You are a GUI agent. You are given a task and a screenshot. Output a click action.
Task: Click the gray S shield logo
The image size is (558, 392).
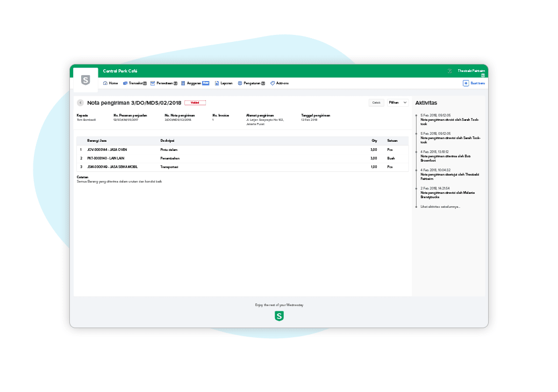(x=85, y=80)
